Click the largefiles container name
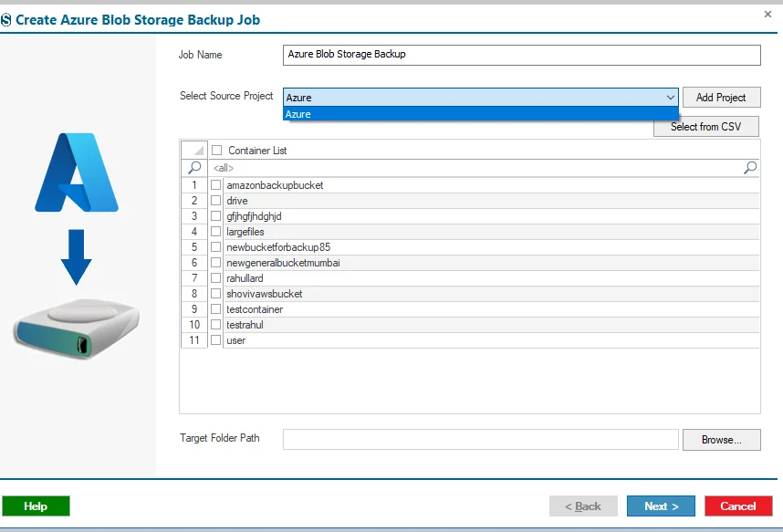The width and height of the screenshot is (783, 532). (x=245, y=232)
